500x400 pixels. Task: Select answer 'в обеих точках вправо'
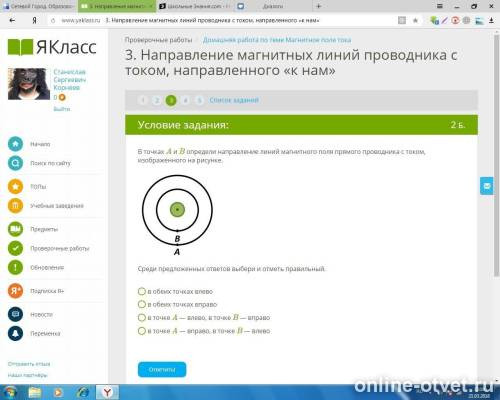pos(142,304)
